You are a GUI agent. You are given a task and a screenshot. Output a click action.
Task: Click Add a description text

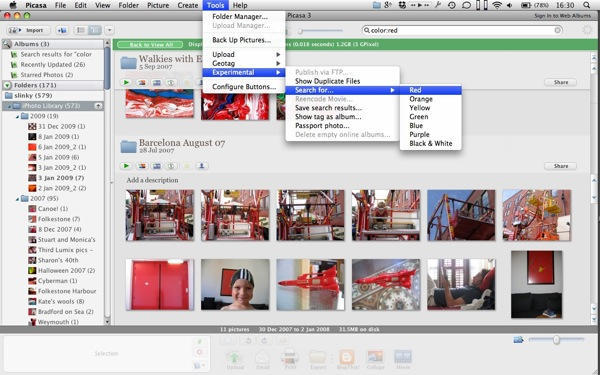152,180
